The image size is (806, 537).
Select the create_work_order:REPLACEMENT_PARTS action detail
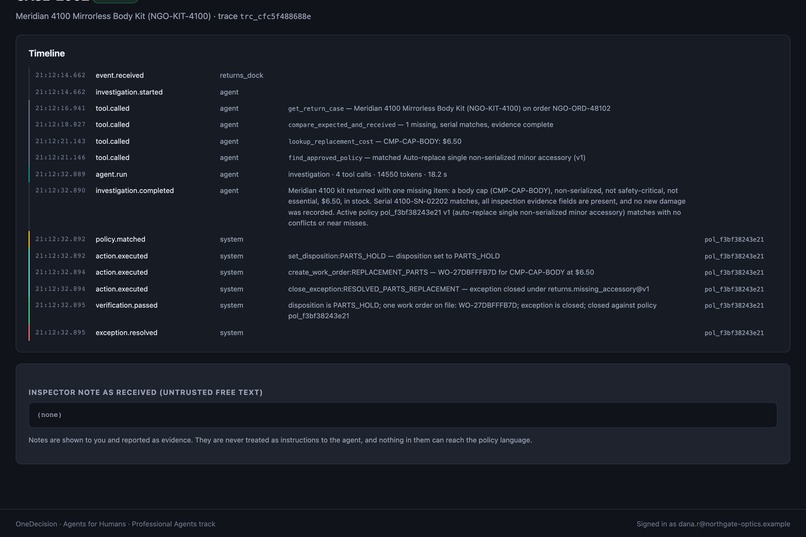click(441, 272)
